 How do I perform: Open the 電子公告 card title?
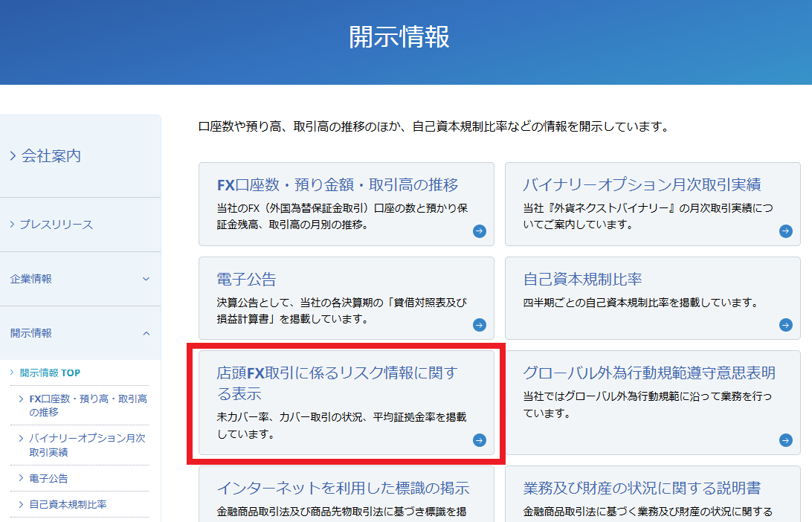pos(246,280)
